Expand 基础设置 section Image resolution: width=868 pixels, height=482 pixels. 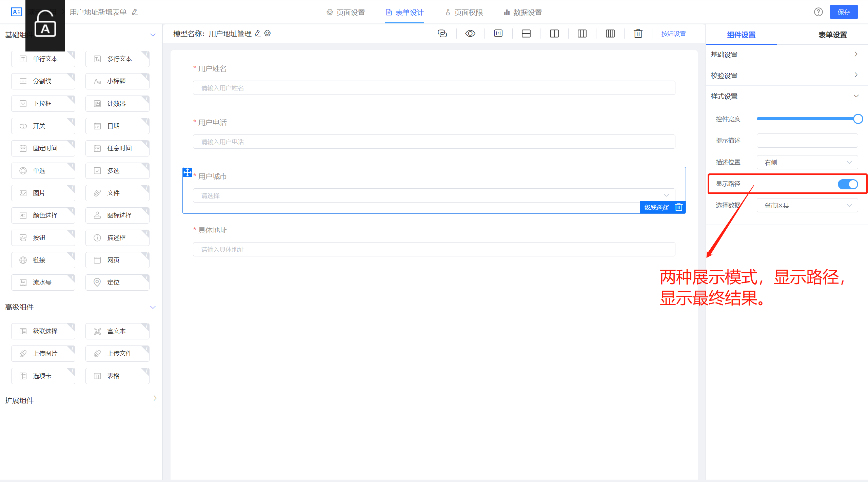point(787,55)
